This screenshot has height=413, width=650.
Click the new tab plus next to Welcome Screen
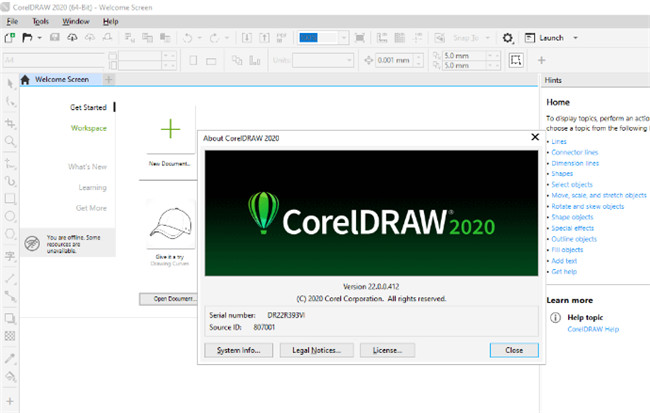coord(109,79)
